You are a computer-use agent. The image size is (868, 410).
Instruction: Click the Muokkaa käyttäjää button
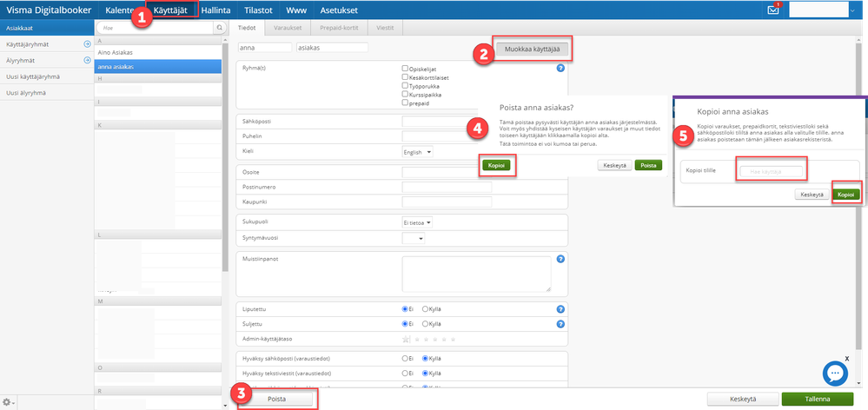click(x=532, y=50)
